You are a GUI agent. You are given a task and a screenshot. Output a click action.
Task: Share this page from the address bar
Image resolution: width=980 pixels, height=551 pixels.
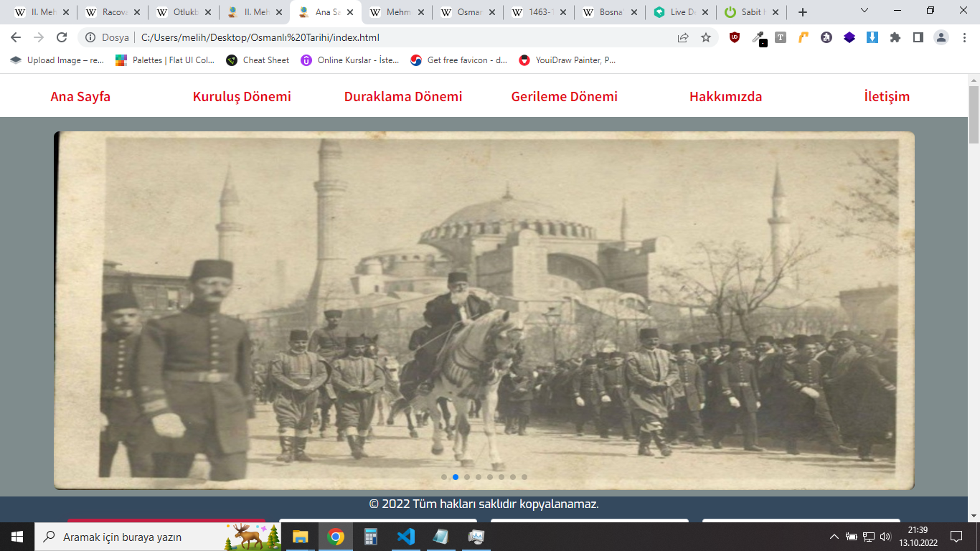coord(683,37)
